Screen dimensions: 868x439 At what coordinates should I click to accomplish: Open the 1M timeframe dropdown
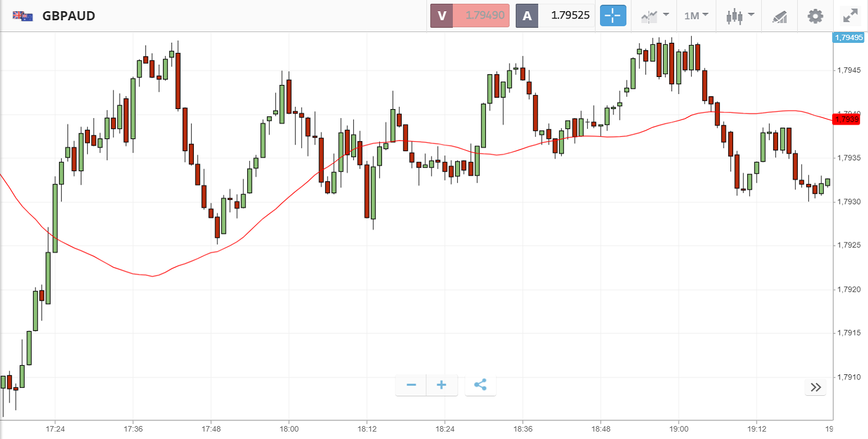696,16
